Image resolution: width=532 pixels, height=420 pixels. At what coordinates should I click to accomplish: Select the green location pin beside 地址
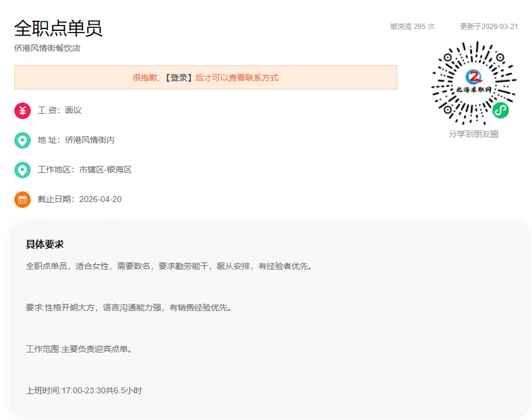22,140
